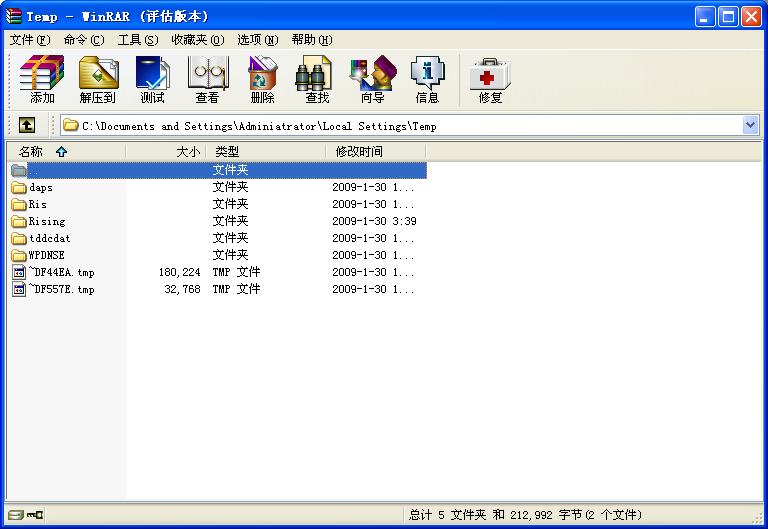Close the WinRAR window
Screen dimensions: 768x529
point(751,17)
